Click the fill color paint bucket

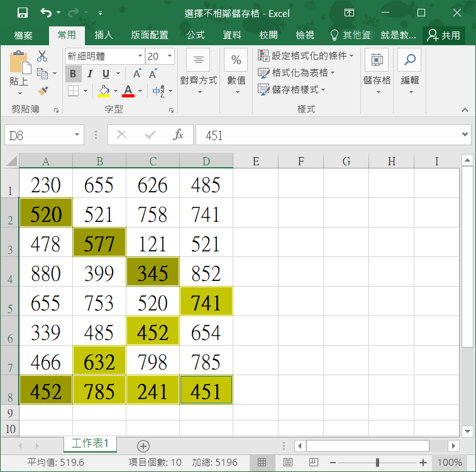[x=104, y=91]
